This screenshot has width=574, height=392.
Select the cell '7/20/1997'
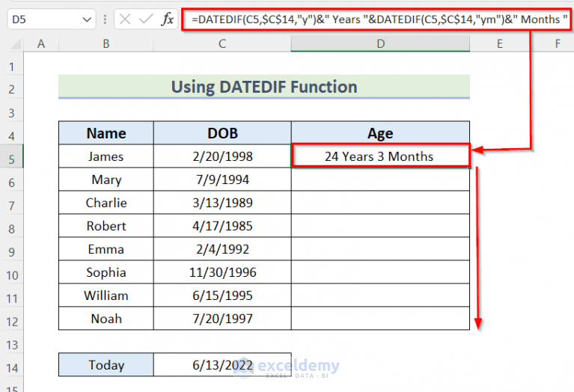tap(222, 319)
